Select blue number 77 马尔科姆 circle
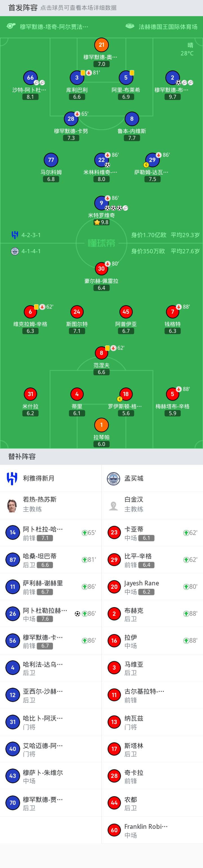 [51, 160]
